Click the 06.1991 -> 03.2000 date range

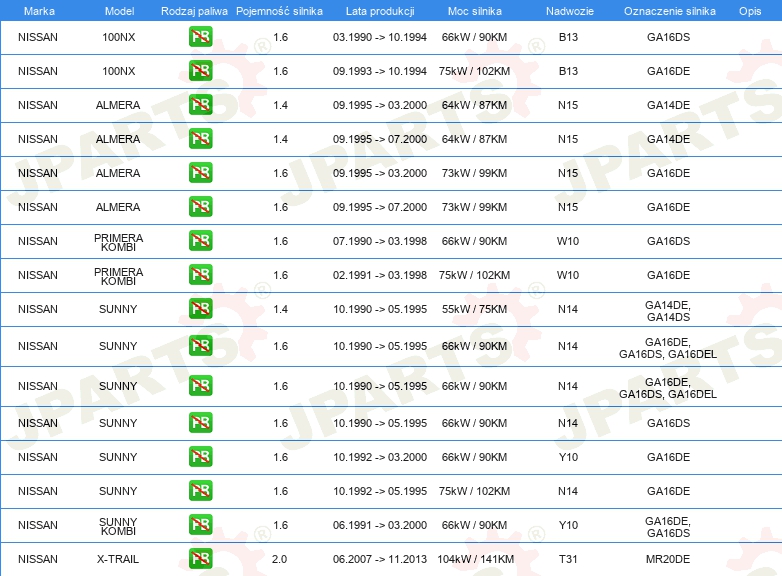coord(380,525)
